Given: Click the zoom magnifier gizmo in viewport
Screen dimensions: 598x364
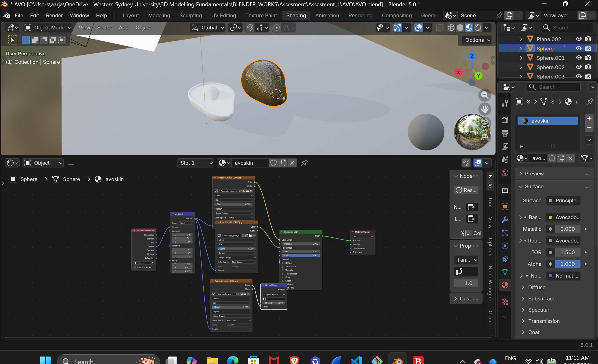Looking at the screenshot, I should coord(484,95).
